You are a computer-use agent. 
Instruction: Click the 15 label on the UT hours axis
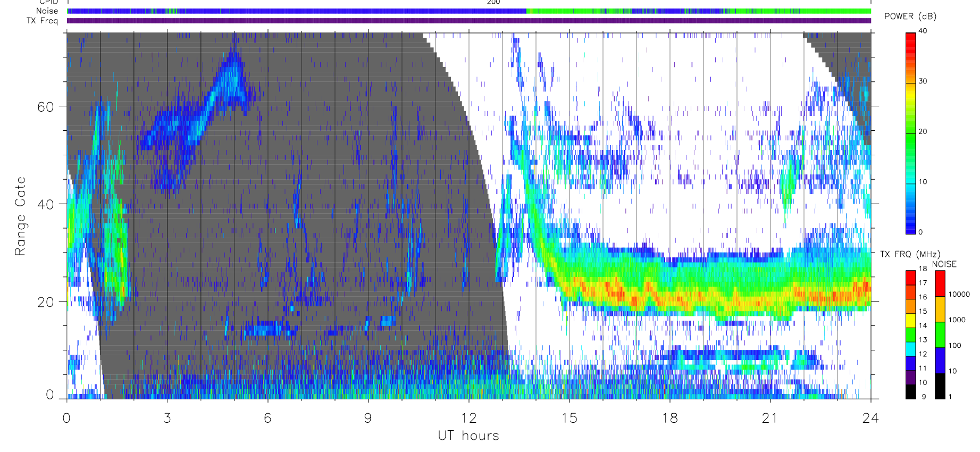[x=569, y=418]
